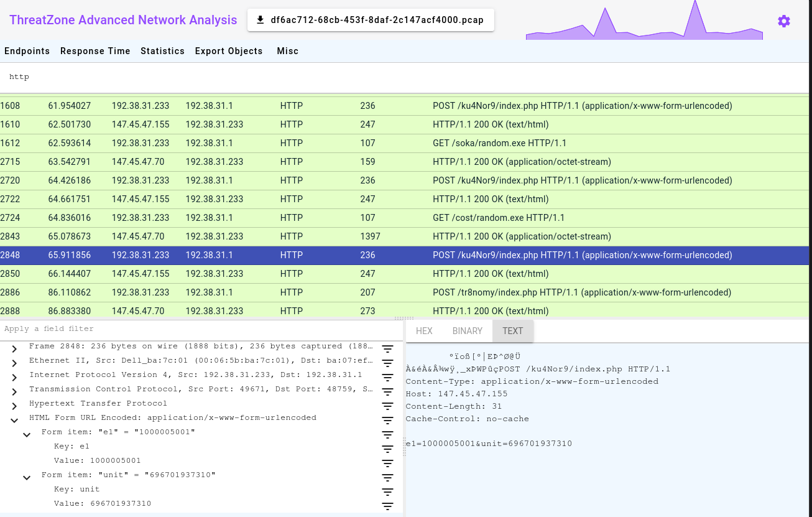Expand the Transmission Control Protocol node
The height and width of the screenshot is (517, 812).
(x=14, y=392)
